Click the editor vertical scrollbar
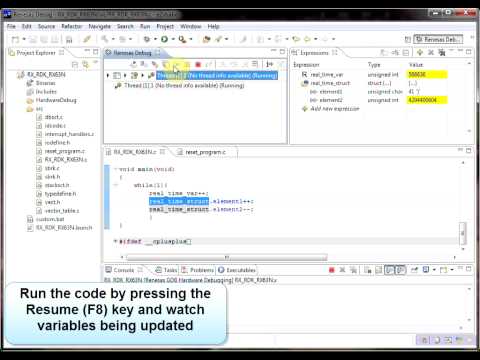 coord(463,233)
